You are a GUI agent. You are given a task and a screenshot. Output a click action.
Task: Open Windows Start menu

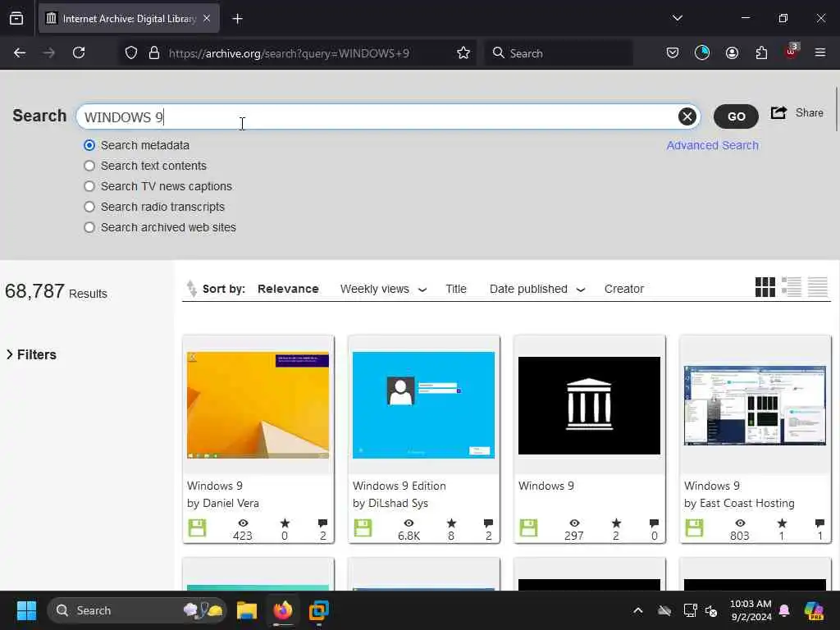pyautogui.click(x=26, y=610)
